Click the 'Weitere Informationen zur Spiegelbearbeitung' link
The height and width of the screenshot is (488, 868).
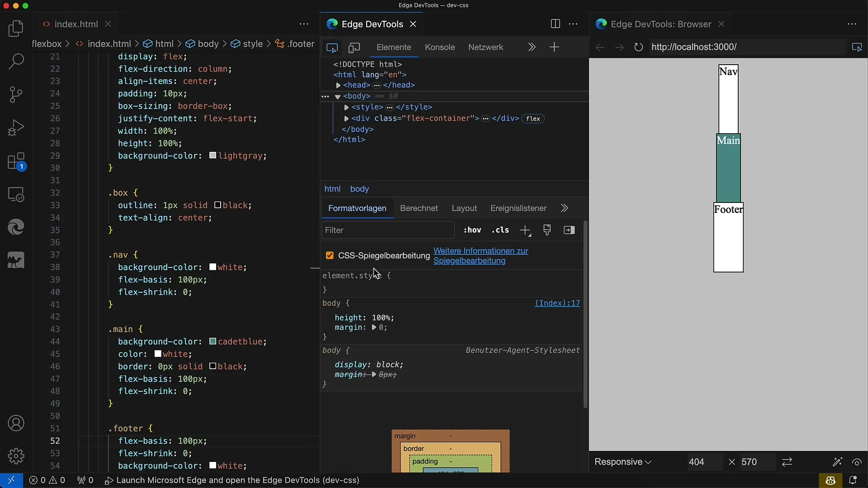click(481, 256)
